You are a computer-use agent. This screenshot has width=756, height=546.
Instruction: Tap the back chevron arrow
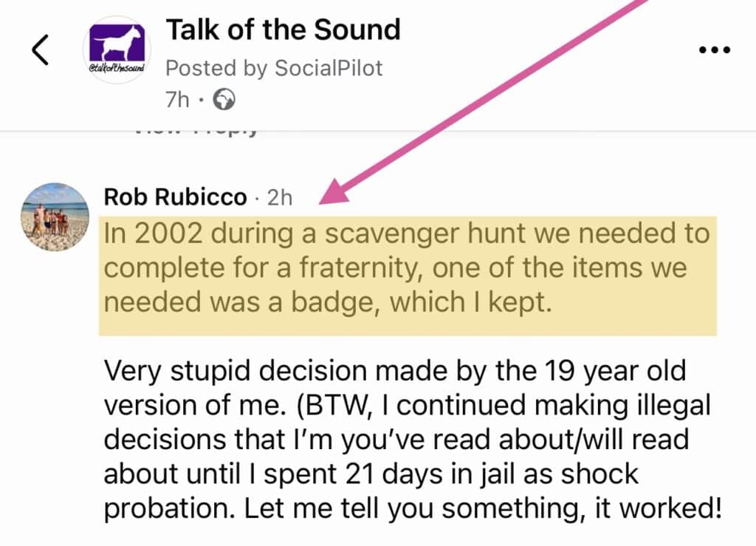click(40, 50)
